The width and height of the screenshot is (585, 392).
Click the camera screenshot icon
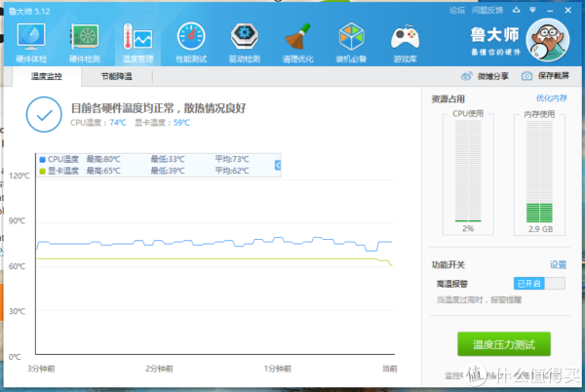526,76
